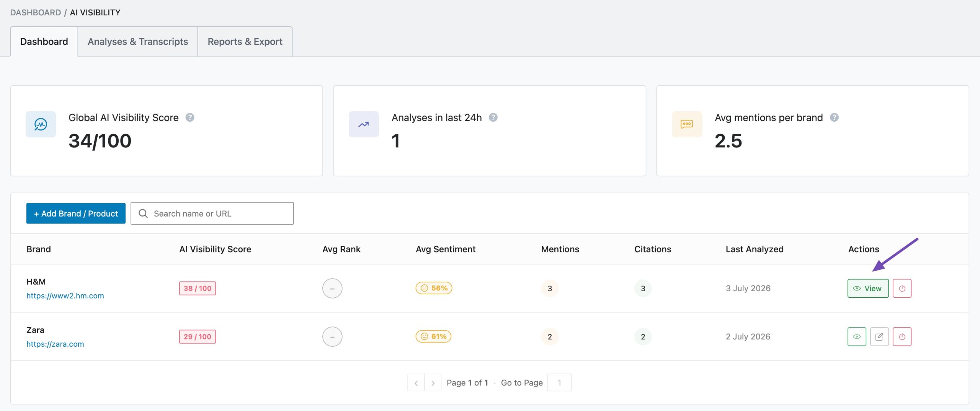
Task: Go to previous page arrow
Action: click(416, 382)
